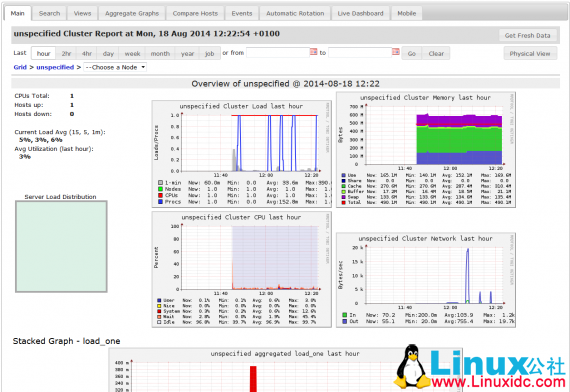Image resolution: width=570 pixels, height=392 pixels.
Task: Click the from date input field
Action: pyautogui.click(x=278, y=53)
